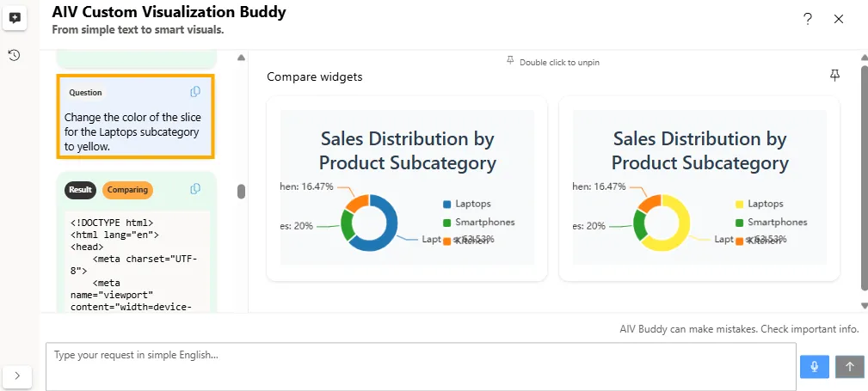Viewport: 868px width, 391px height.
Task: Click the microphone voice input button
Action: [814, 367]
